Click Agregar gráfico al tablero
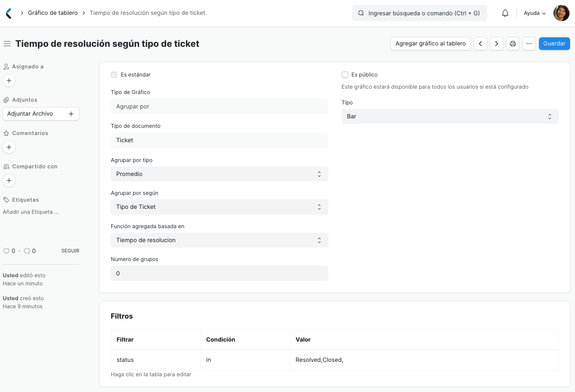The image size is (575, 392). tap(430, 43)
